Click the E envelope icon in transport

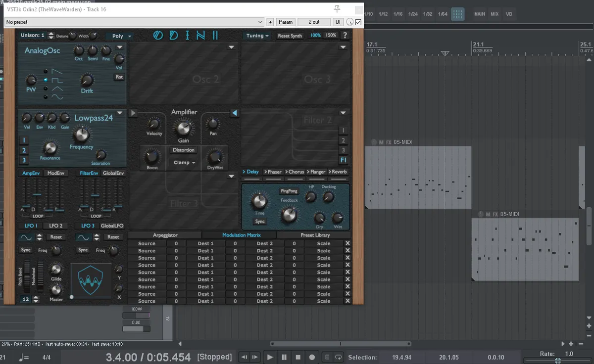327,357
